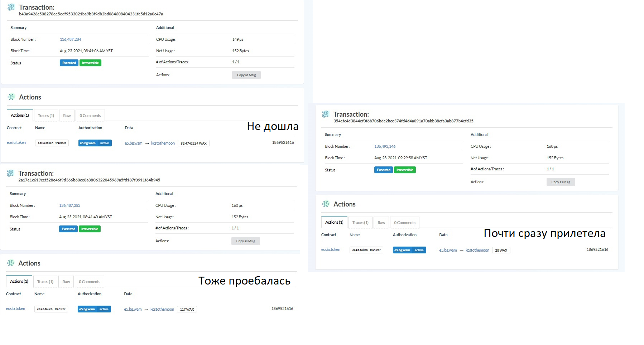Open recipient kcstothemoon in 117 WAX data
Screen dimensions: 644x345
tap(162, 309)
